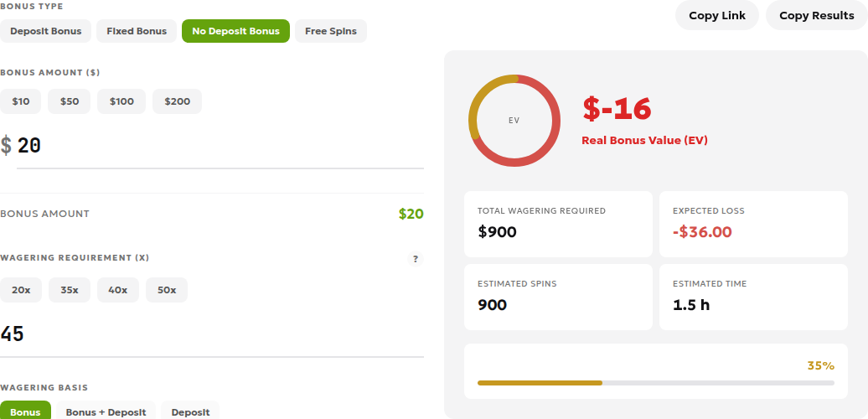Click the EV donut chart
The image size is (868, 419).
pos(514,121)
